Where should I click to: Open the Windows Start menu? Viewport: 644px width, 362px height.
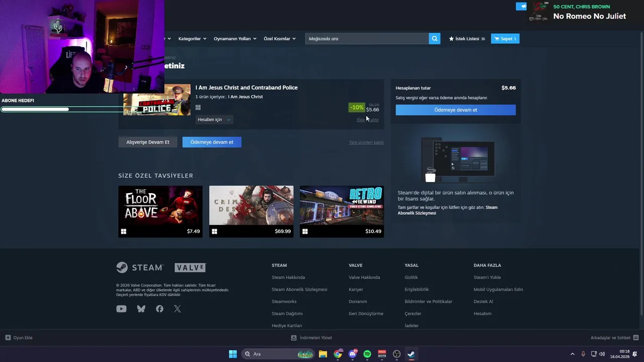(232, 354)
